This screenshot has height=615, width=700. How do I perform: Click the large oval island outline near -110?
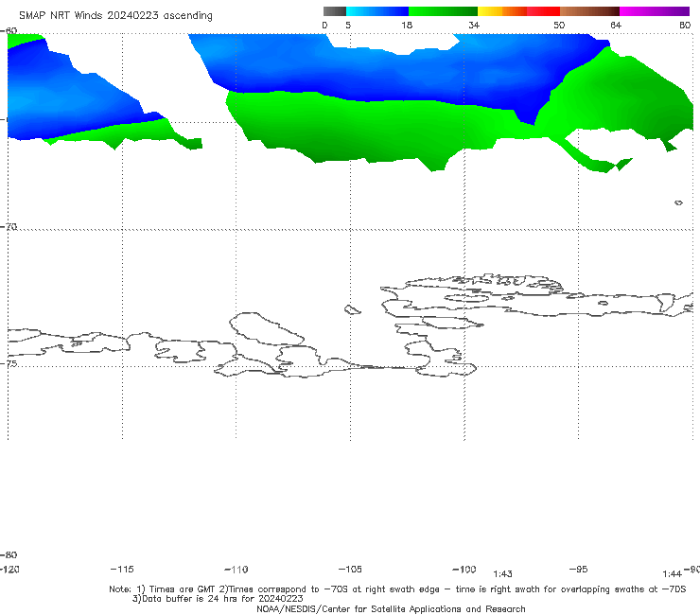pos(267,328)
